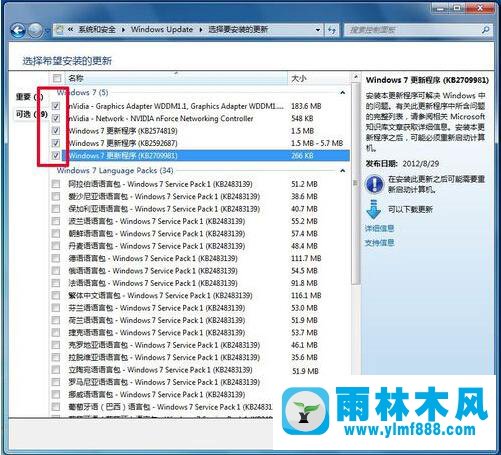This screenshot has height=455, width=501.
Task: Collapse the Windows 7 (5) group
Action: coord(342,93)
